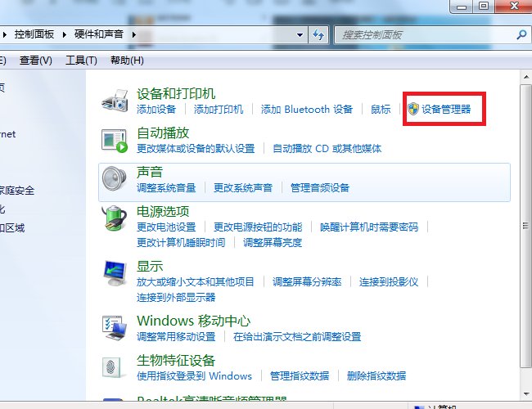
Task: Click the 添加打印机 link
Action: pos(219,109)
